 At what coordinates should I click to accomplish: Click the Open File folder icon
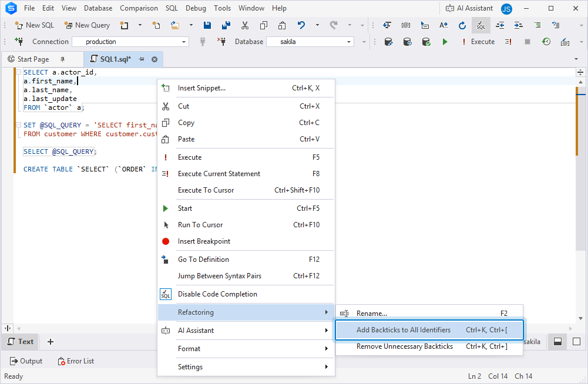pos(174,25)
